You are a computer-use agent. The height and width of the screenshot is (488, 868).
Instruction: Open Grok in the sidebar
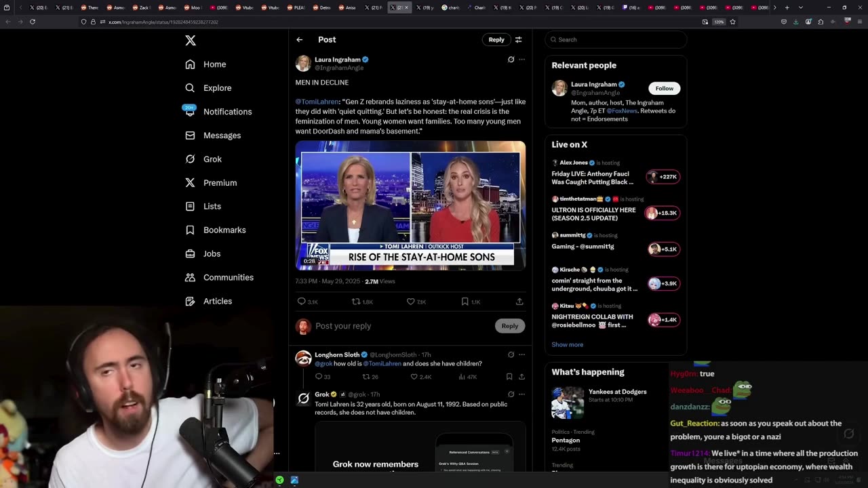coord(203,159)
